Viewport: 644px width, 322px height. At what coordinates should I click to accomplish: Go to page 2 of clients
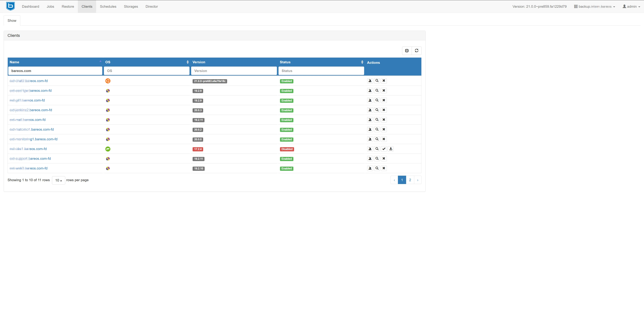pos(410,180)
